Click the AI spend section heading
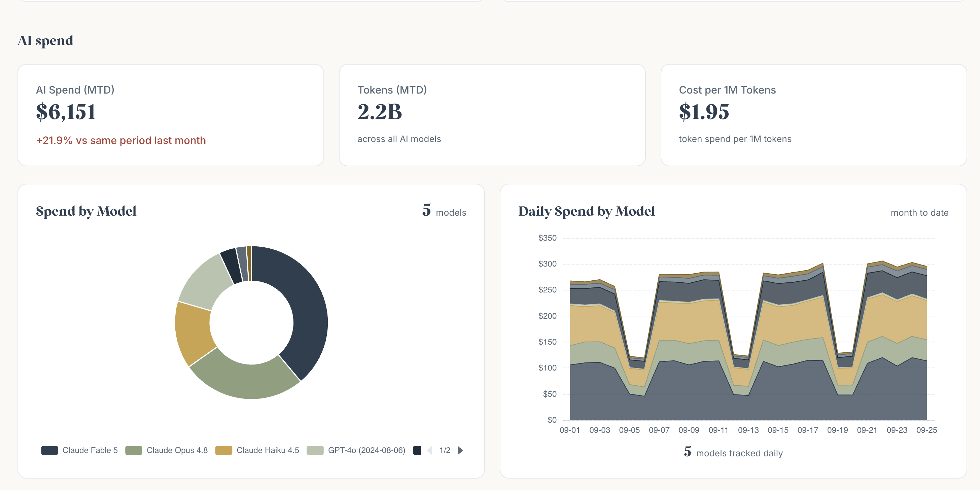This screenshot has height=490, width=980. [x=45, y=40]
